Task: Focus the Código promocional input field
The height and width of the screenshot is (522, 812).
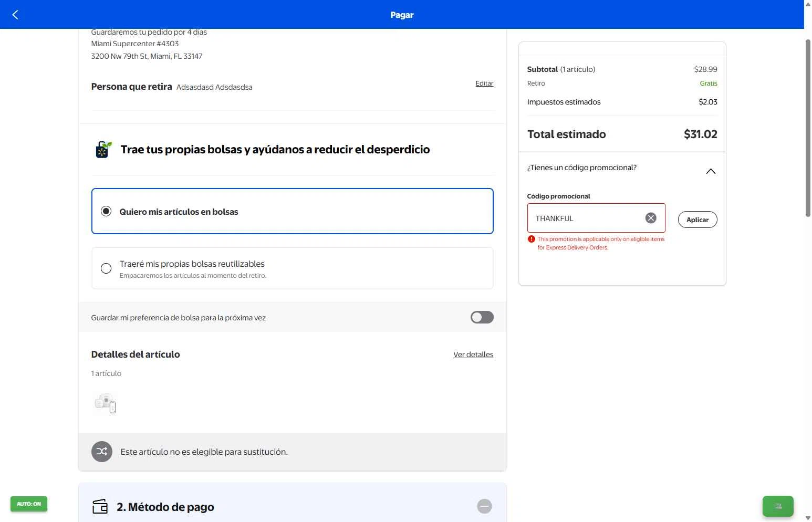Action: click(596, 218)
